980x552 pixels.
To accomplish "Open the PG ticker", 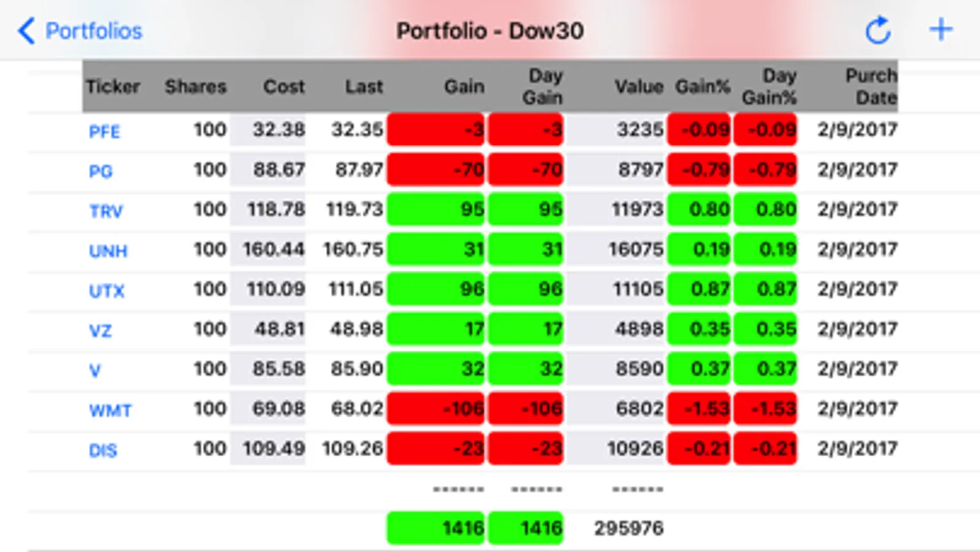I will (x=101, y=171).
